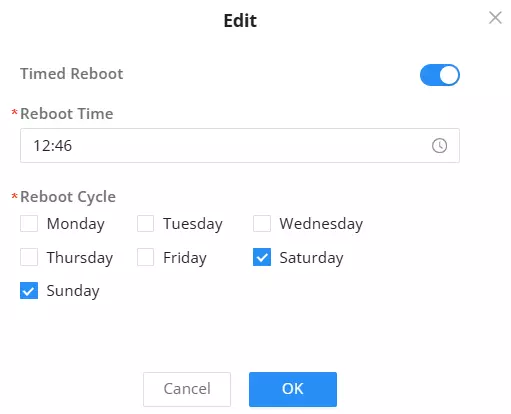The image size is (511, 414).
Task: Click the Saturday label text
Action: (x=311, y=258)
